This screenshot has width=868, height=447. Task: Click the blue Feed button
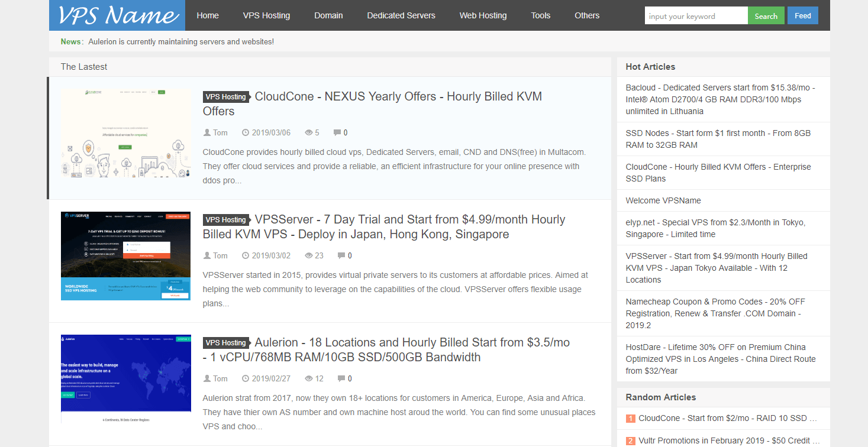[x=803, y=16]
